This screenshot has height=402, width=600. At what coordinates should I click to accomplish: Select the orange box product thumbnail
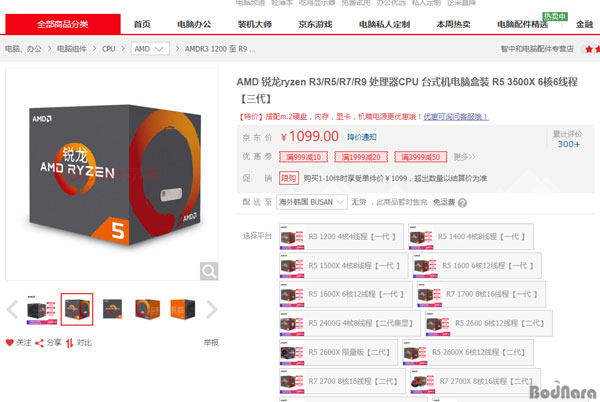183,309
